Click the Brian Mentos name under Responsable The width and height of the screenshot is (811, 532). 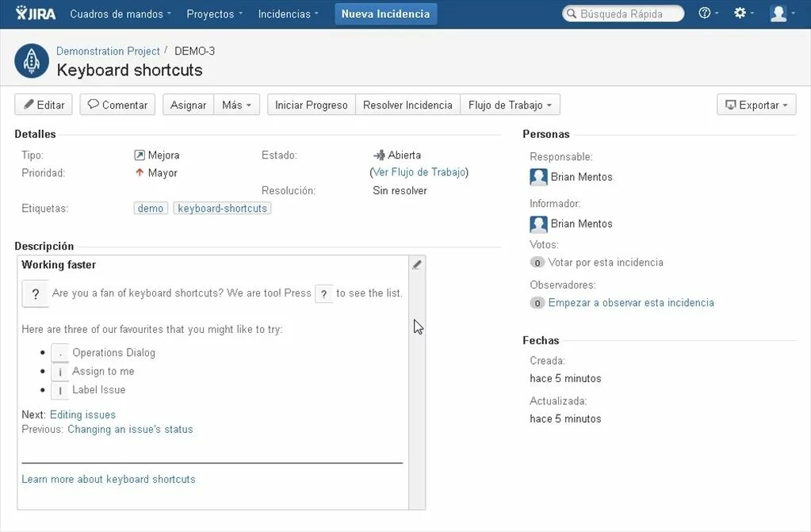click(x=581, y=177)
